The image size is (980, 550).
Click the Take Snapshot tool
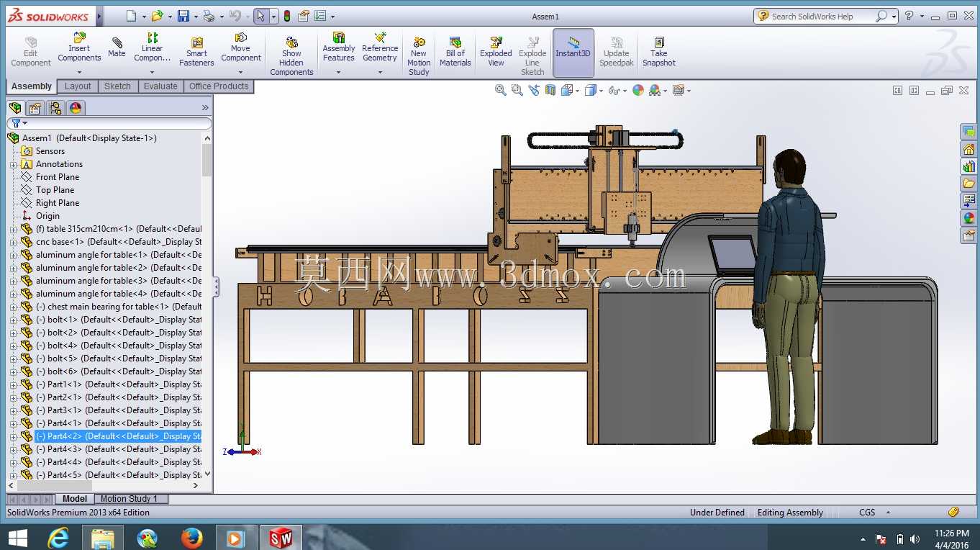pos(658,51)
